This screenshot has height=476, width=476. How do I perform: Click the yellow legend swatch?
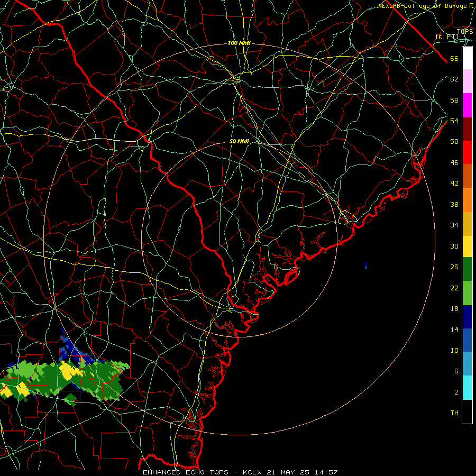(467, 246)
